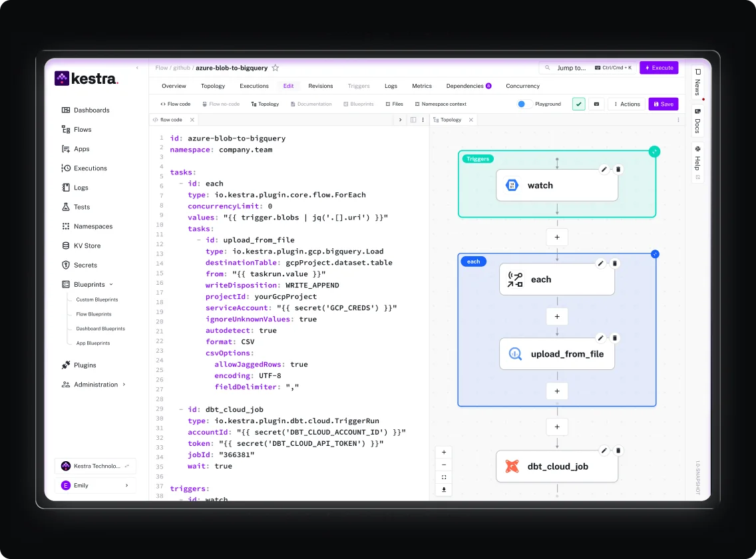Edit the dbt_cloud_job node
The height and width of the screenshot is (559, 756).
pos(604,451)
